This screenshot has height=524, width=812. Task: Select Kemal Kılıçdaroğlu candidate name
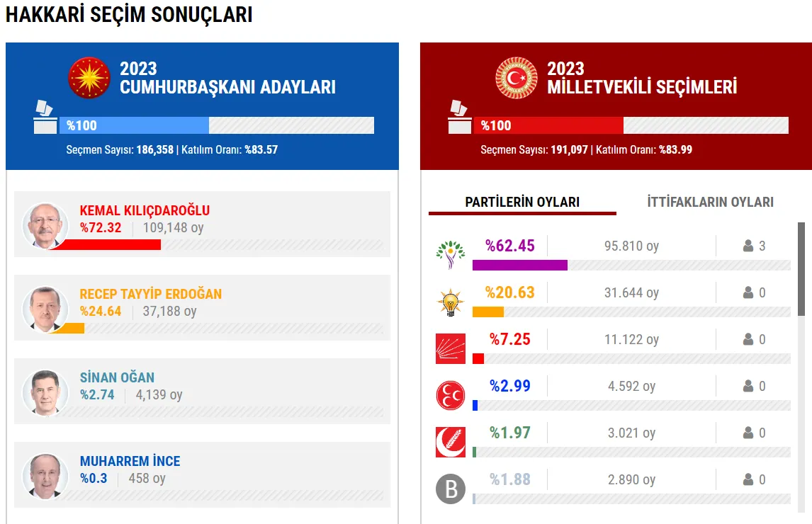[145, 210]
